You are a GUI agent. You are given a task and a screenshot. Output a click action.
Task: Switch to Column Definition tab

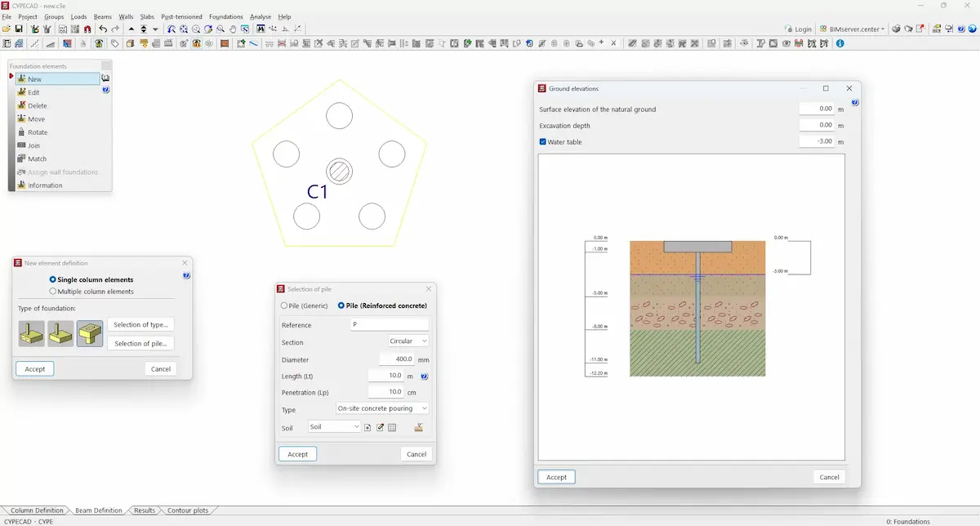point(36,510)
